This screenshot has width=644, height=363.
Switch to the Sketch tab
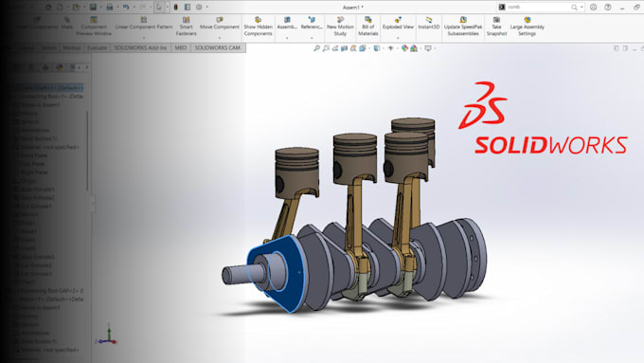[48, 48]
